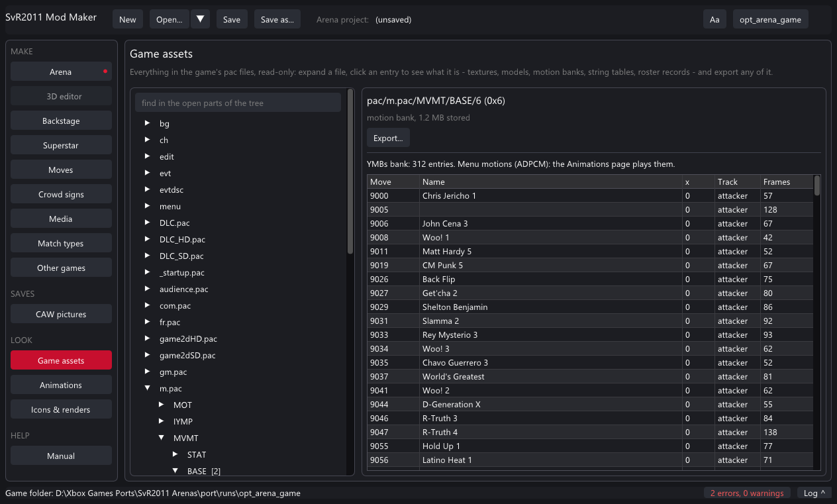Expand DLC.pac in the tree
This screenshot has height=504, width=837.
[148, 223]
